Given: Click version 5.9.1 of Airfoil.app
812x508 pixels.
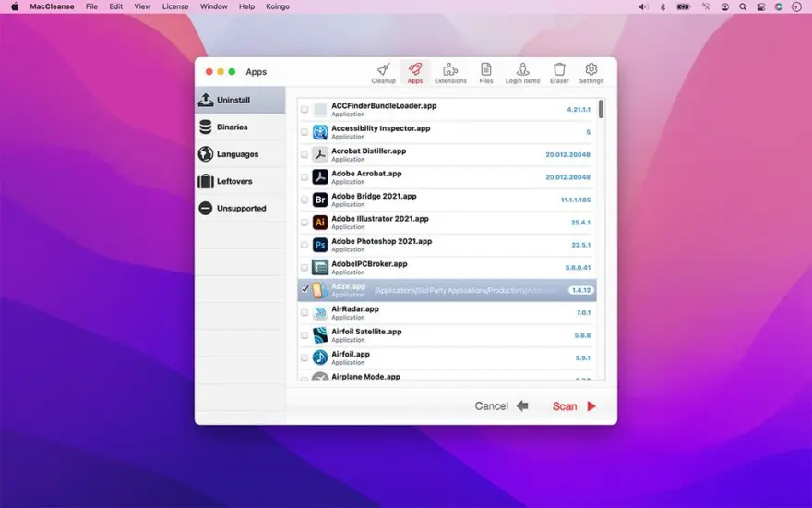Looking at the screenshot, I should pos(583,357).
